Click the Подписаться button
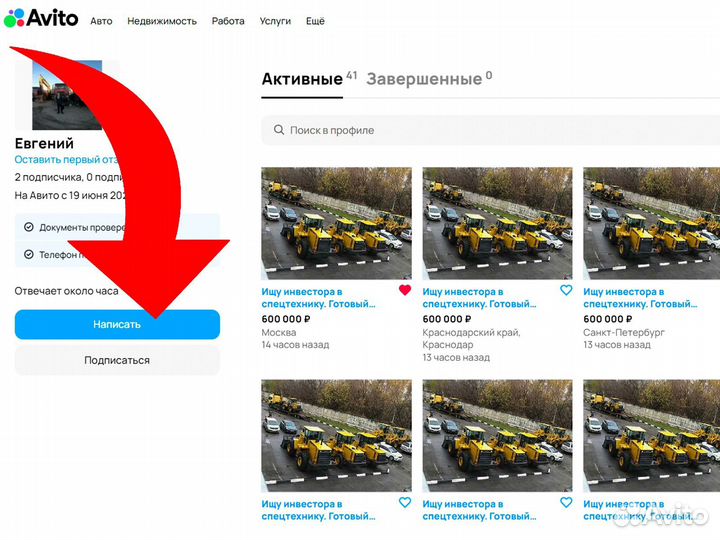Image resolution: width=720 pixels, height=540 pixels. [x=117, y=360]
